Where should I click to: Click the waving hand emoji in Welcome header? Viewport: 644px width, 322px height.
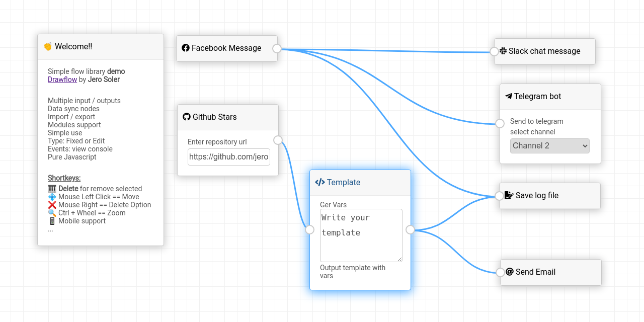tap(48, 46)
